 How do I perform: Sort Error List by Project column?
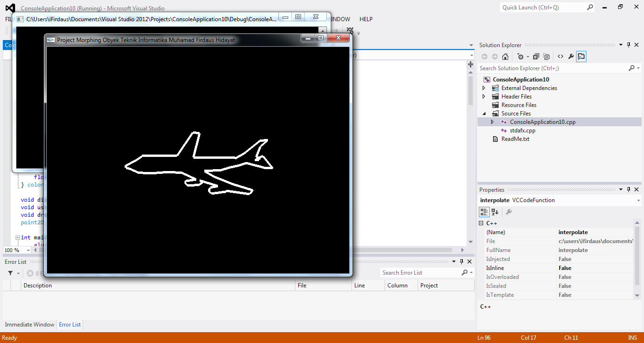tap(445, 286)
